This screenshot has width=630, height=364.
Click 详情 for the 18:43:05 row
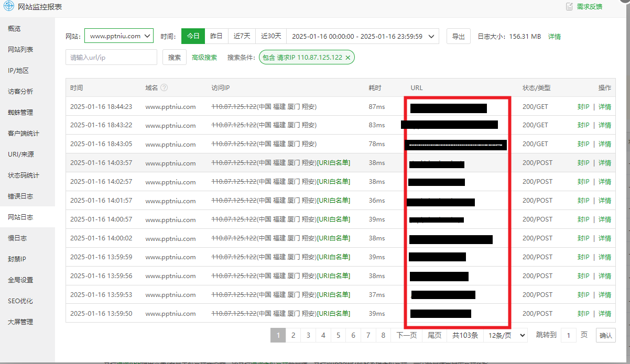click(x=605, y=144)
